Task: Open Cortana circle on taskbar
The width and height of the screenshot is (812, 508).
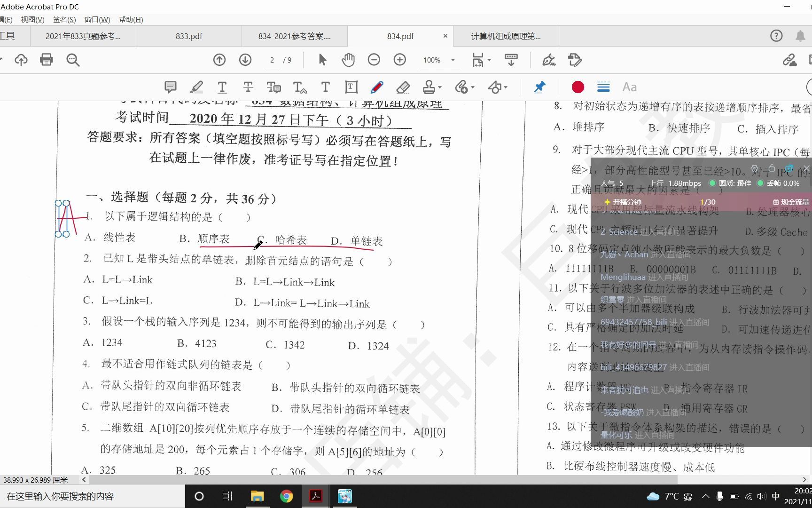Action: (x=199, y=496)
